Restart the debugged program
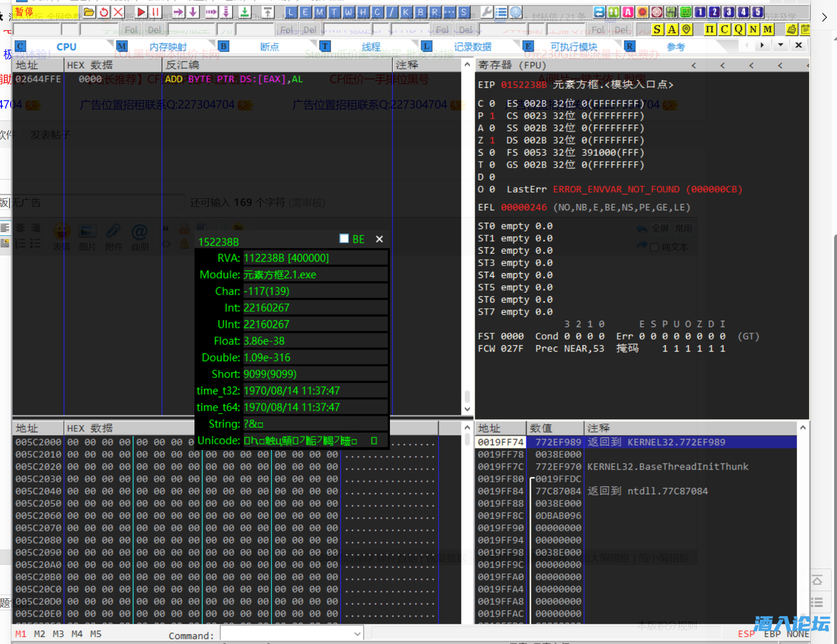Image resolution: width=837 pixels, height=644 pixels. (104, 12)
